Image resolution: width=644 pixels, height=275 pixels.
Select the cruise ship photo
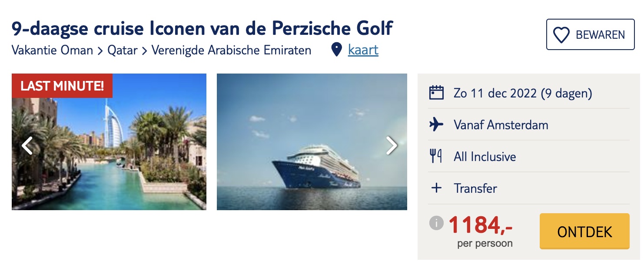click(x=312, y=141)
